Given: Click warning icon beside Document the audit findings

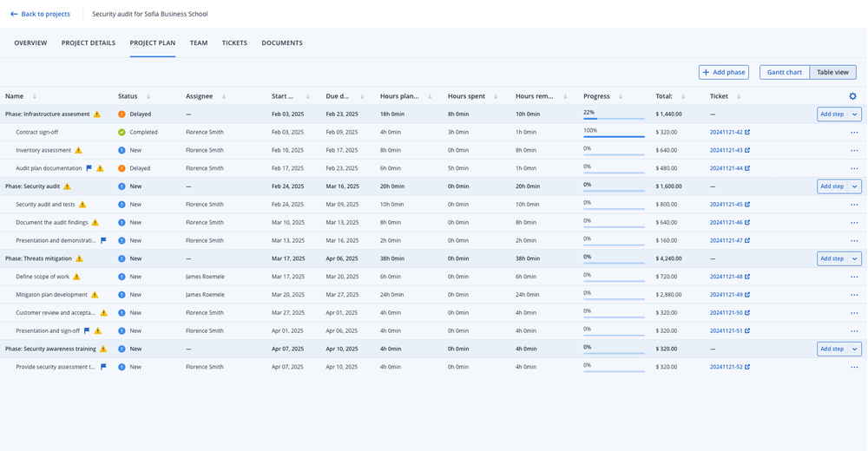Looking at the screenshot, I should 95,222.
